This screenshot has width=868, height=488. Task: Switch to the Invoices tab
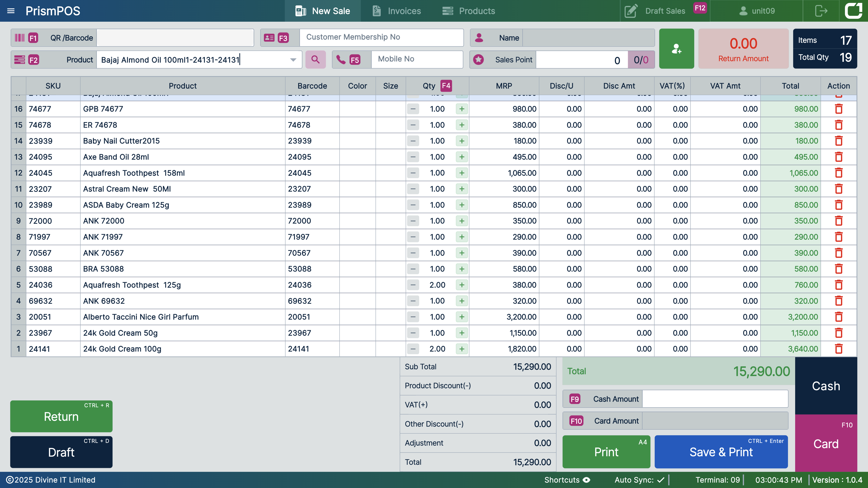point(397,11)
